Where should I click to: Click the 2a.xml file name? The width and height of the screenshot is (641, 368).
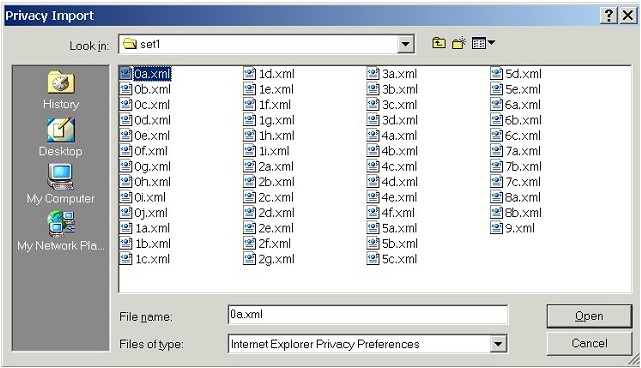pos(276,167)
